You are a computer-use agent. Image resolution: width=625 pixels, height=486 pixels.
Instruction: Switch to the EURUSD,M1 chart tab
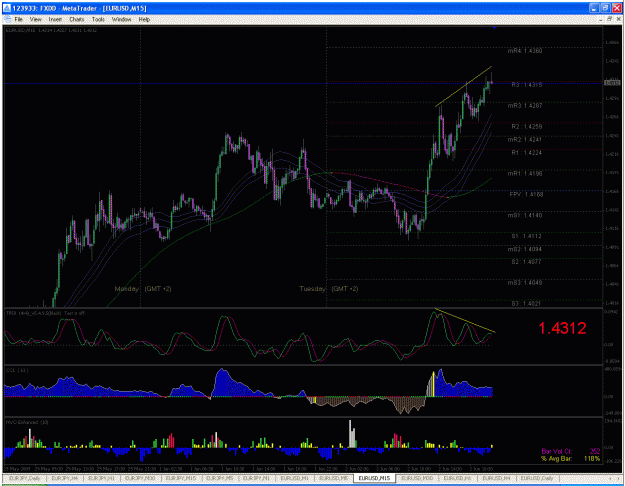point(295,478)
